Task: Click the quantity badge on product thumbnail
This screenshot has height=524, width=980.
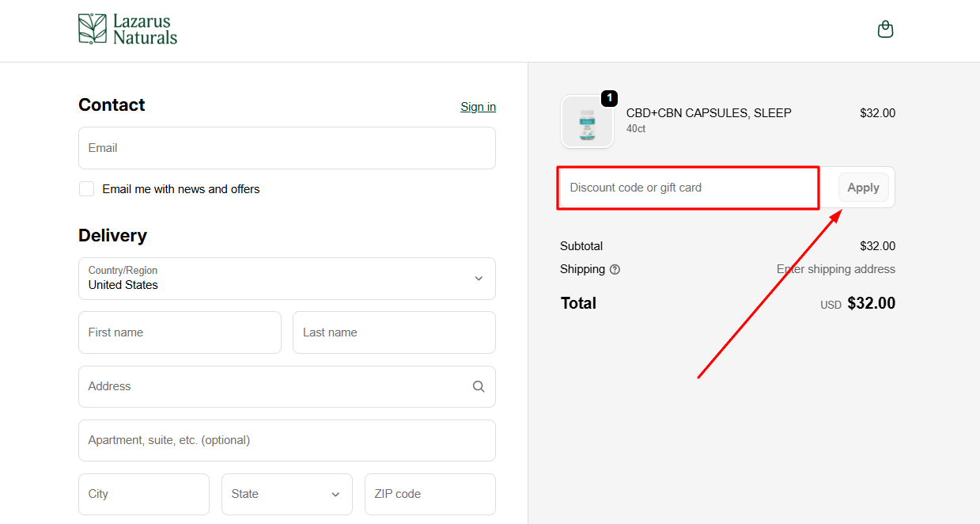Action: click(609, 98)
